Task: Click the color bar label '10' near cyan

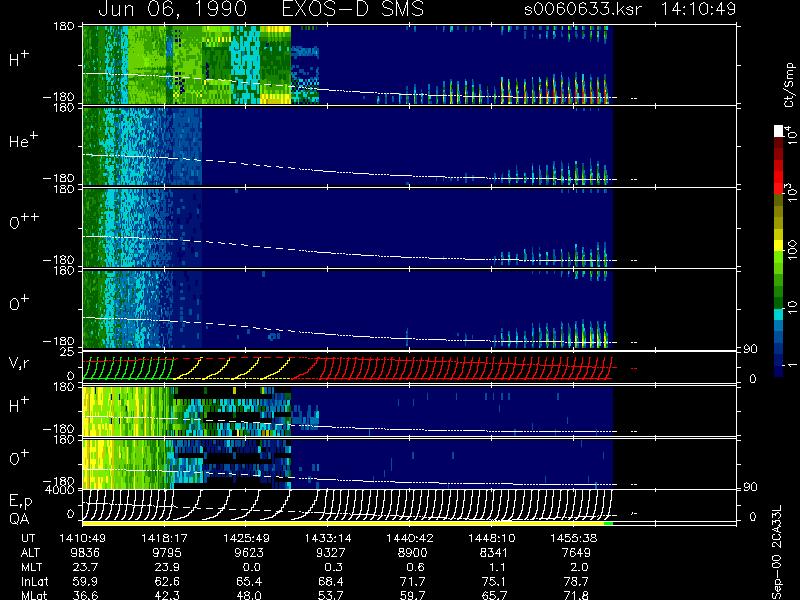Action: pos(791,306)
